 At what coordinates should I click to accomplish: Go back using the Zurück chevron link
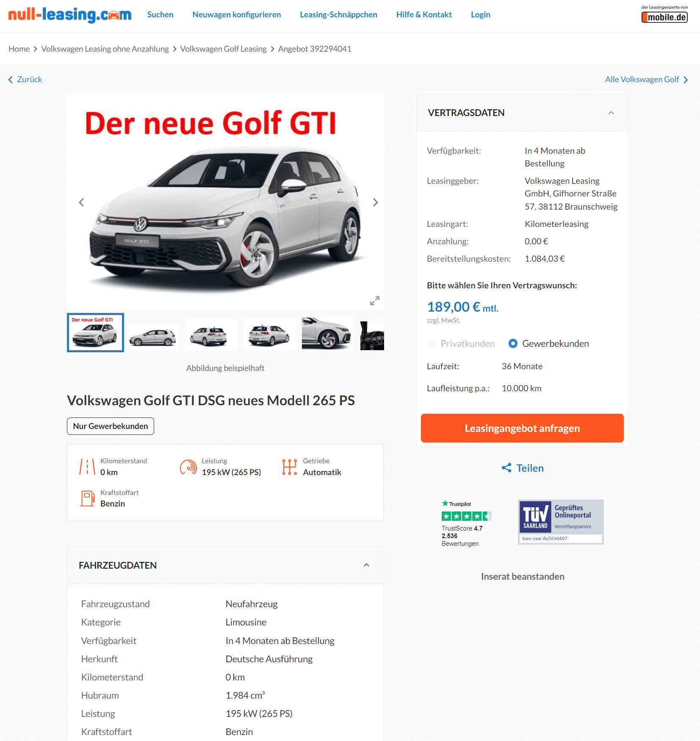tap(25, 79)
